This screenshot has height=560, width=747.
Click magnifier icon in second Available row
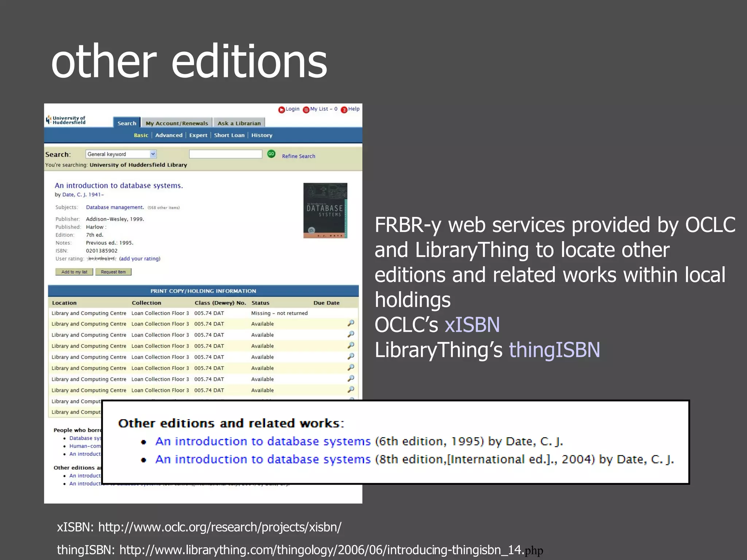[351, 334]
